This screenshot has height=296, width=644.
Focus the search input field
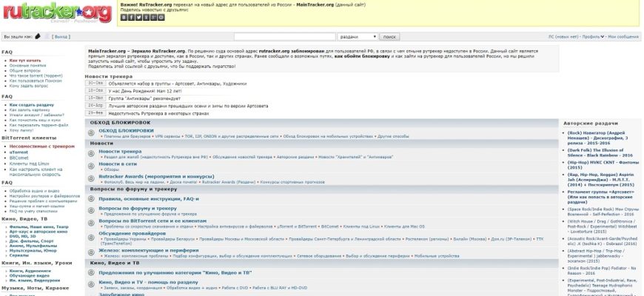click(285, 37)
